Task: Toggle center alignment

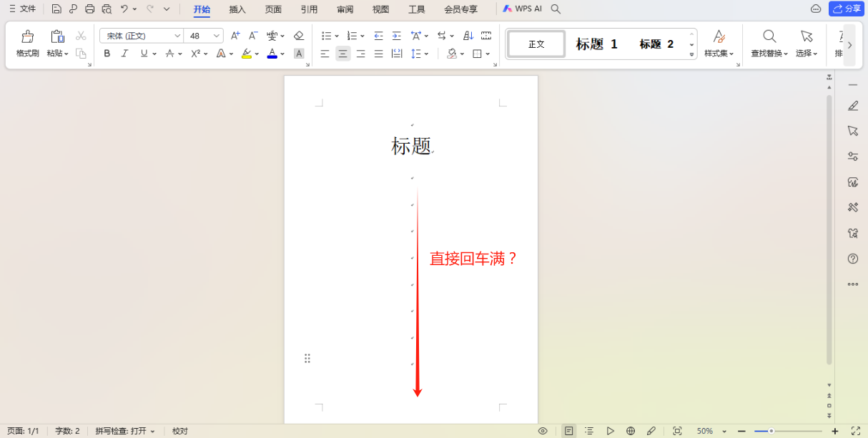Action: point(343,54)
